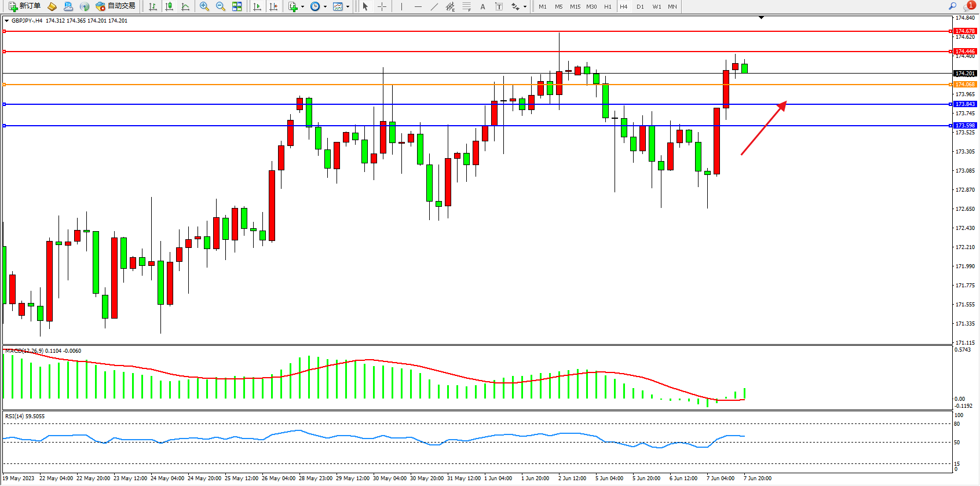Pick the trendline drawing tool
The height and width of the screenshot is (486, 980).
click(434, 6)
